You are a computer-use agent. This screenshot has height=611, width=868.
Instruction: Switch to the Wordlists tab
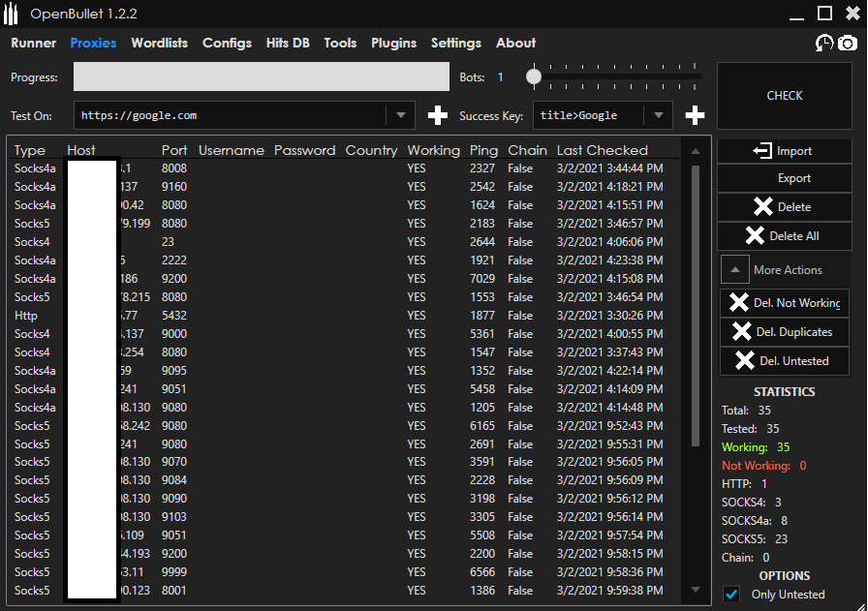pos(159,43)
